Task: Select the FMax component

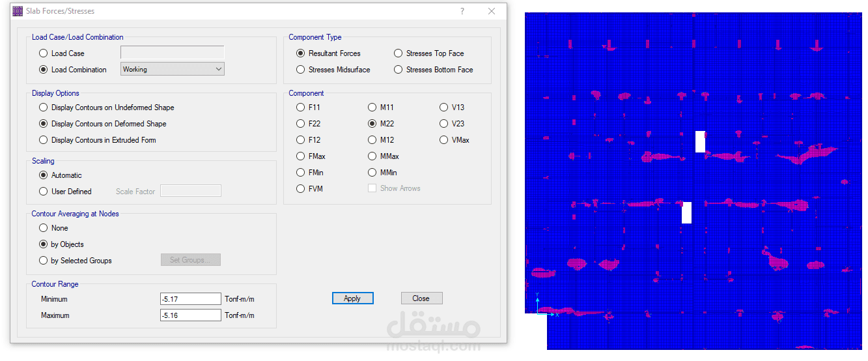Action: point(301,156)
